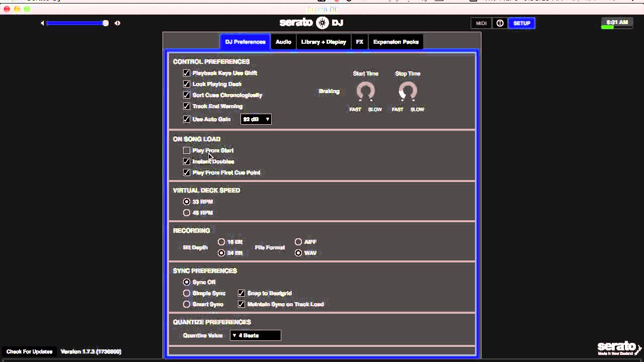Click QUANTIZE PREFERENCES heading
This screenshot has height=362, width=644.
point(212,322)
